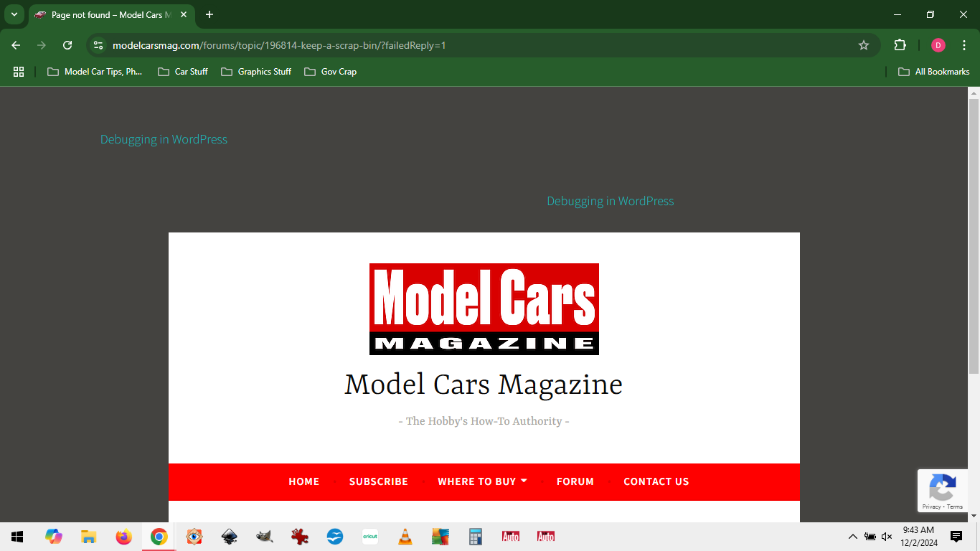Click the Model Cars Magazine logo image
Screen dimensions: 980x551
484,309
